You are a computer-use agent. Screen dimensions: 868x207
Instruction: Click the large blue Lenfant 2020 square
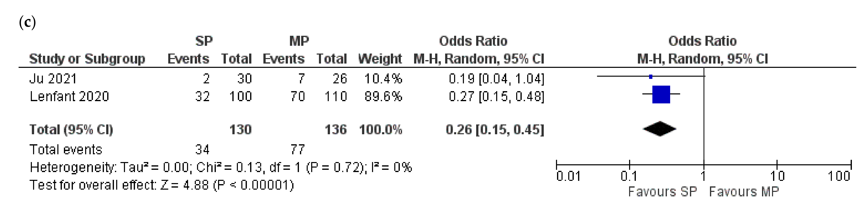tap(661, 95)
